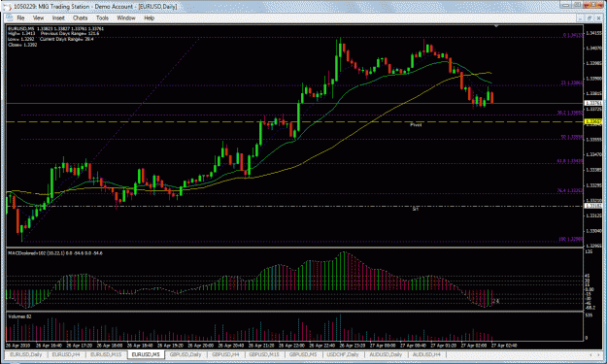The image size is (607, 364).
Task: Switch to the EURUSD,M15 chart tab
Action: [106, 354]
